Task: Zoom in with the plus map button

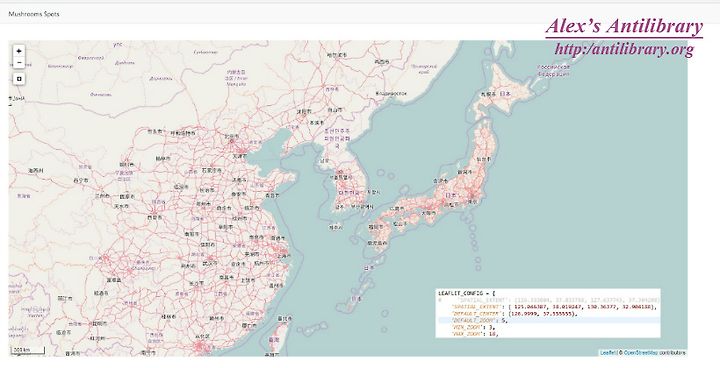Action: tap(19, 51)
